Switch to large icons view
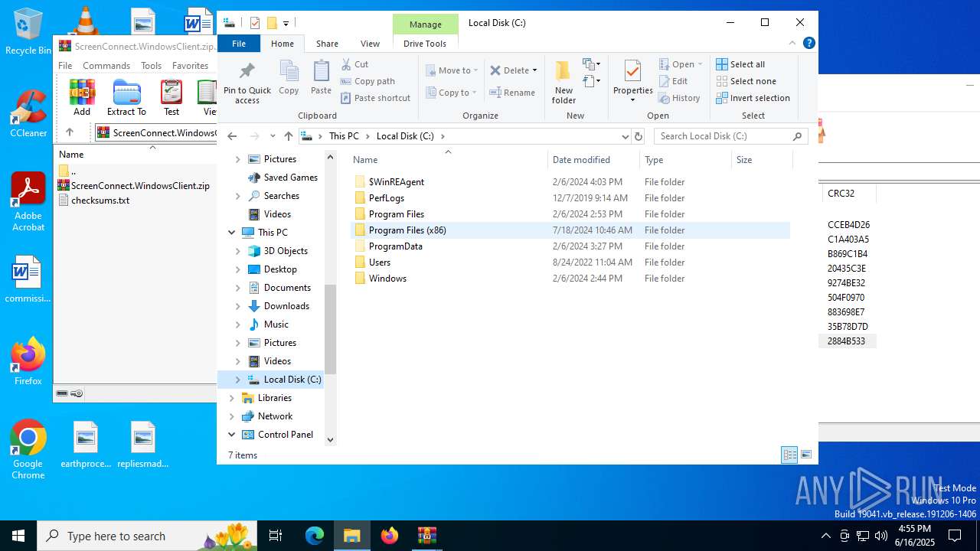 pos(806,455)
